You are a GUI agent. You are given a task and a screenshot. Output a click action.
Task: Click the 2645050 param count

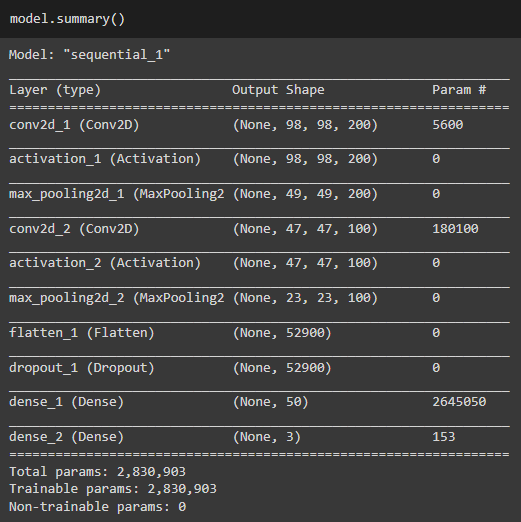[x=459, y=402]
